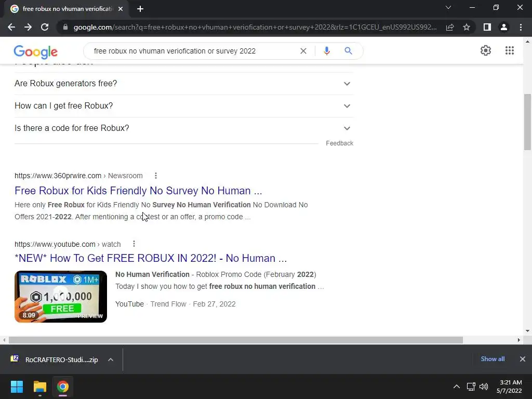Open the Chrome profile avatar menu
The width and height of the screenshot is (532, 399).
pyautogui.click(x=504, y=27)
